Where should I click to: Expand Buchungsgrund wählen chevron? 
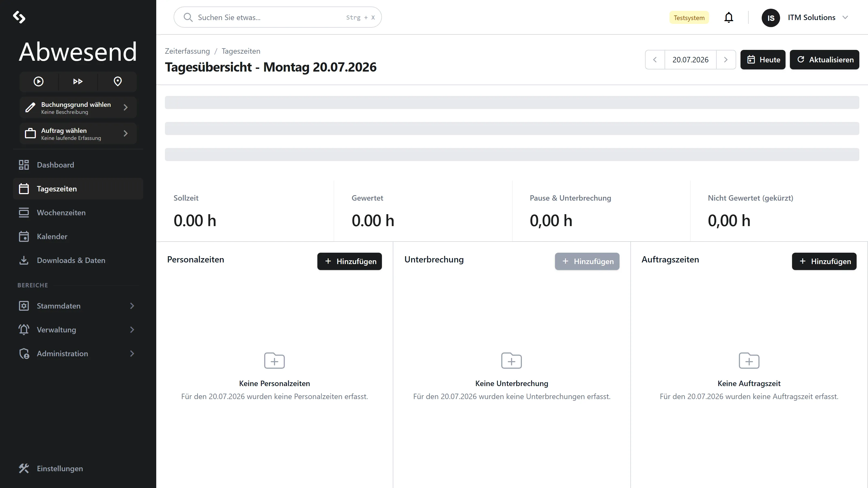[x=126, y=107]
